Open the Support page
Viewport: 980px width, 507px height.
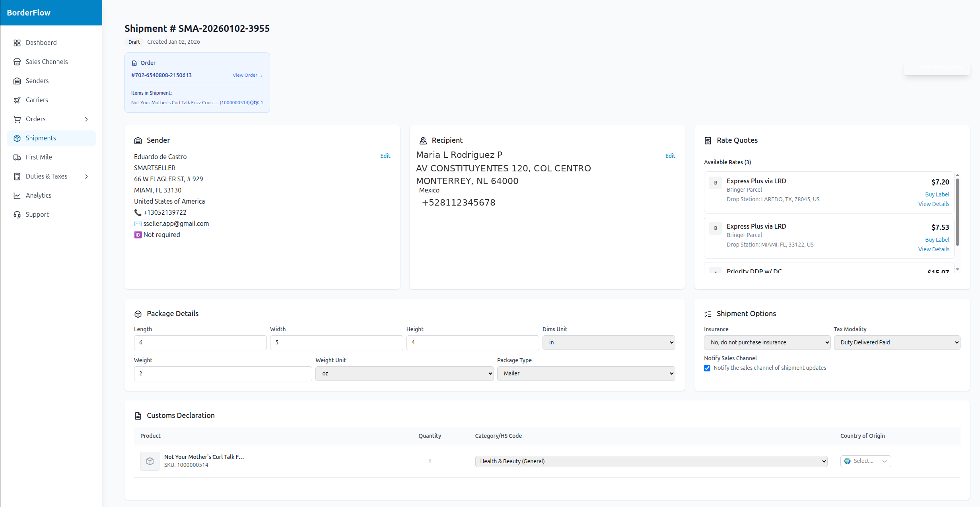pyautogui.click(x=37, y=214)
